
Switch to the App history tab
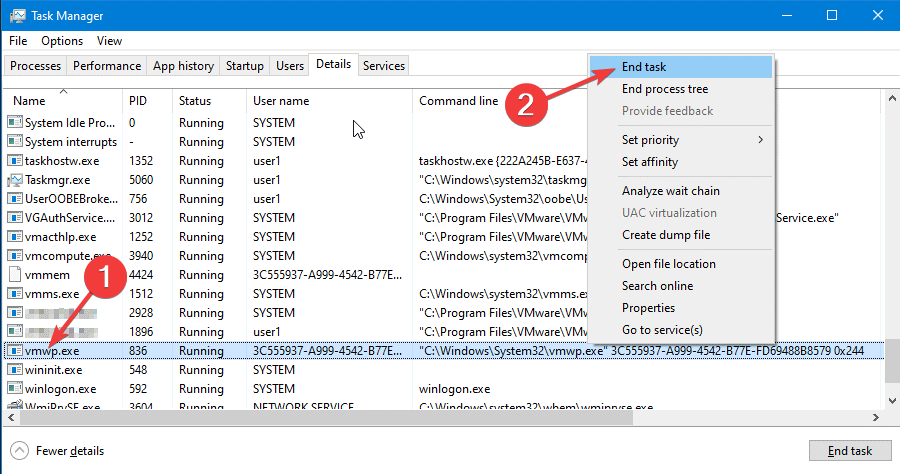pyautogui.click(x=183, y=65)
